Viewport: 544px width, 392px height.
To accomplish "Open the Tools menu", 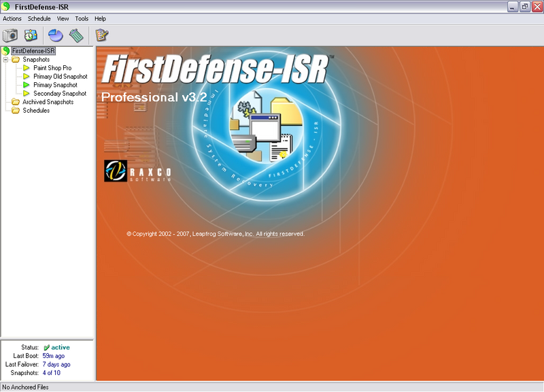I will (x=82, y=19).
